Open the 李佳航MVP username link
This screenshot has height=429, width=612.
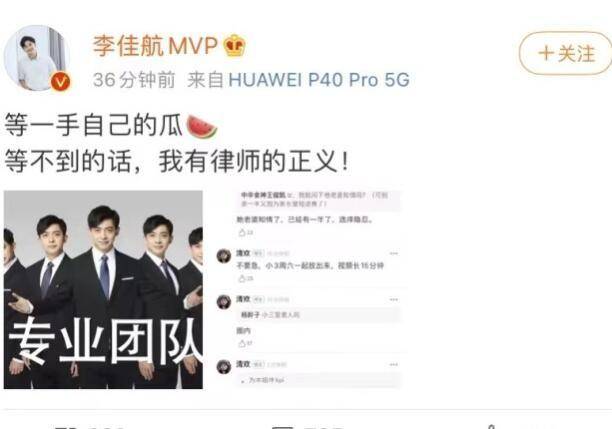(x=155, y=46)
